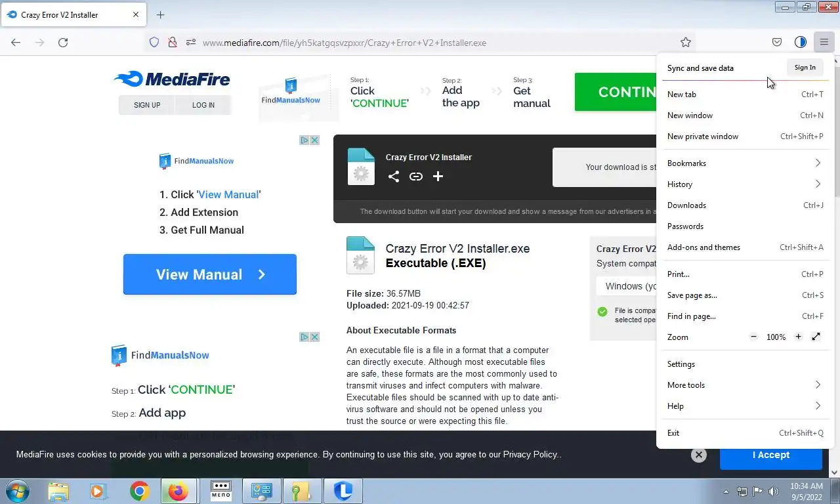Open the tracking protection shield icon

point(154,43)
